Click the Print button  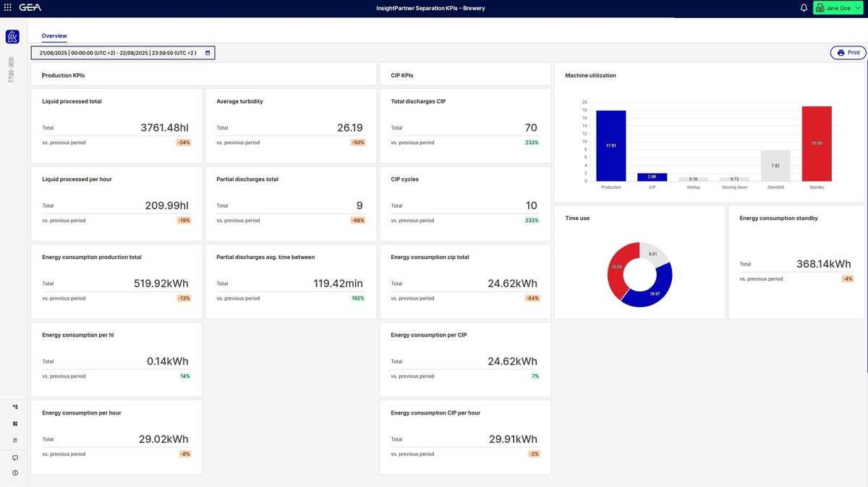click(x=848, y=53)
